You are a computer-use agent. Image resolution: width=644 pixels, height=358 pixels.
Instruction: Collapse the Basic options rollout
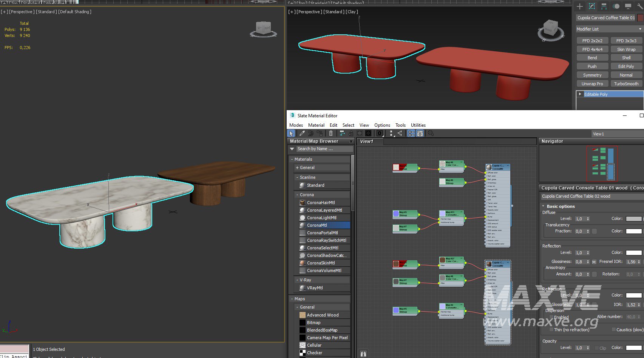(x=561, y=206)
